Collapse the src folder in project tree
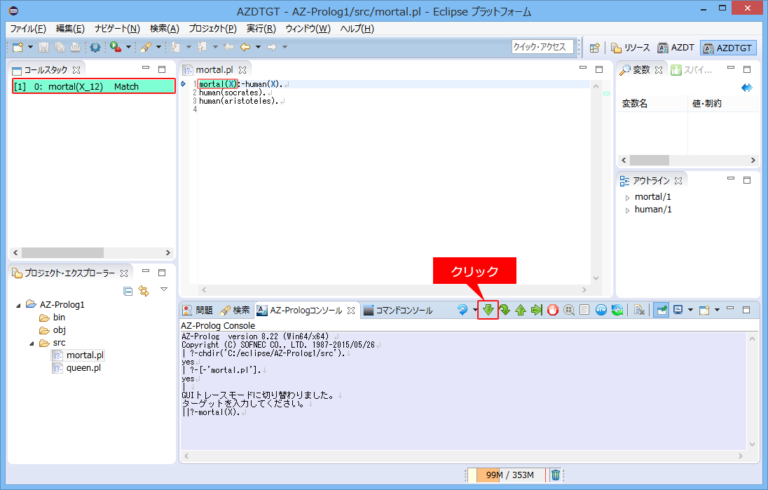 [x=32, y=342]
